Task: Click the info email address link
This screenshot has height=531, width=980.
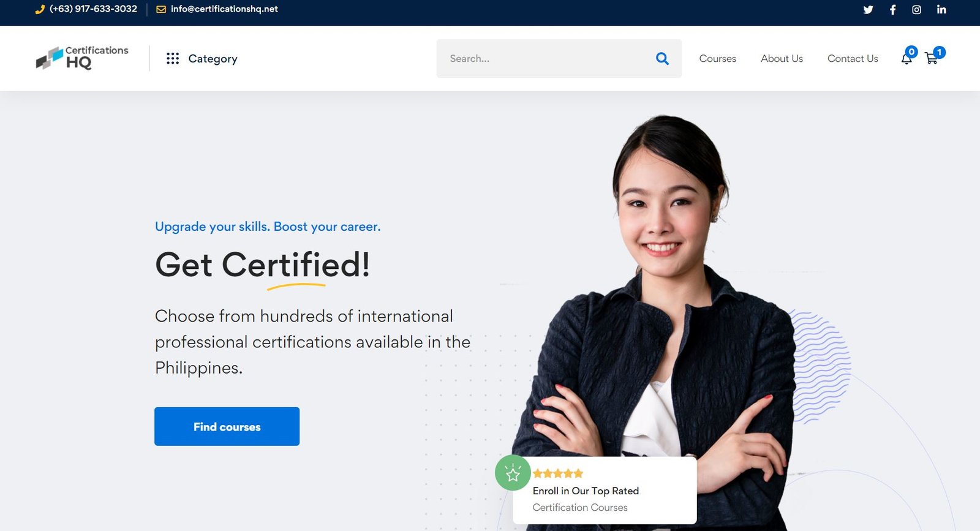Action: coord(224,9)
